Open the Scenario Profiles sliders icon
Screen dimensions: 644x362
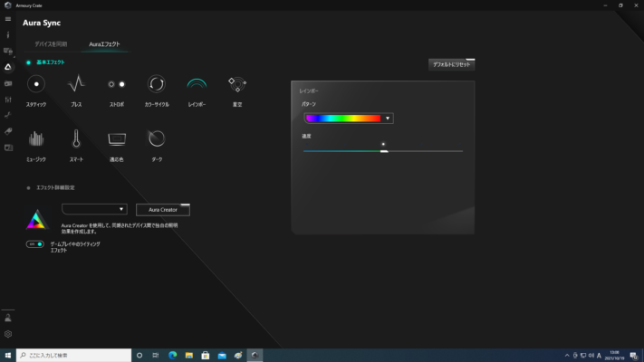tap(8, 100)
